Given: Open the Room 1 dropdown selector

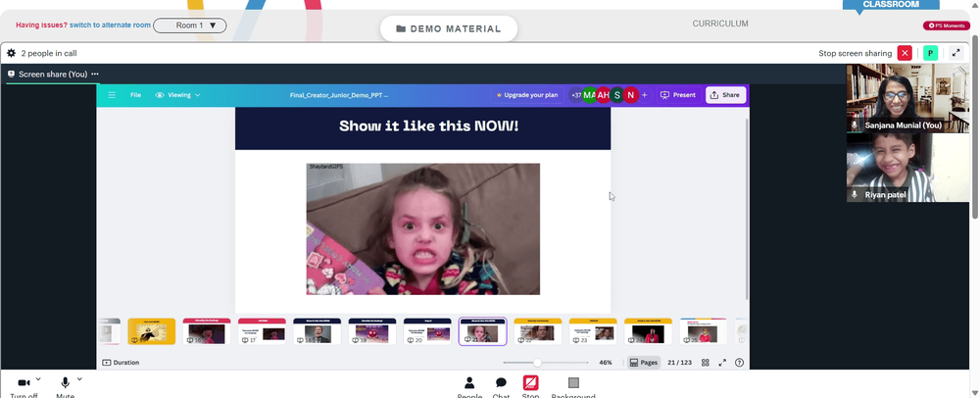Looking at the screenshot, I should [190, 25].
